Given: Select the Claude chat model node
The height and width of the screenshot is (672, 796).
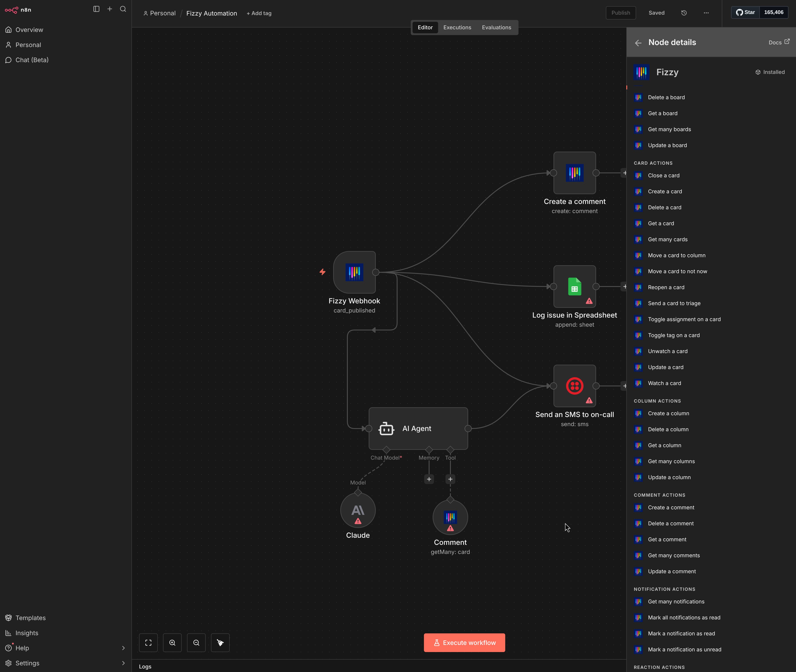Looking at the screenshot, I should pyautogui.click(x=358, y=510).
